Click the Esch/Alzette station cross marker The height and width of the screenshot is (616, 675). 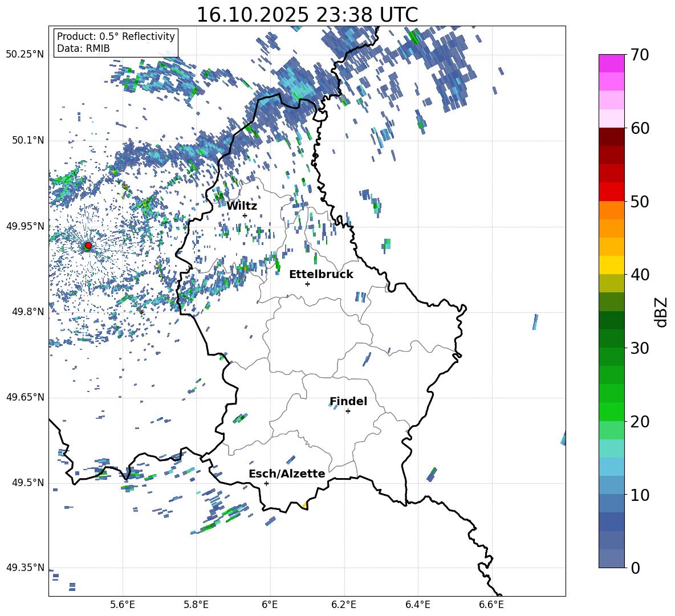pos(266,483)
